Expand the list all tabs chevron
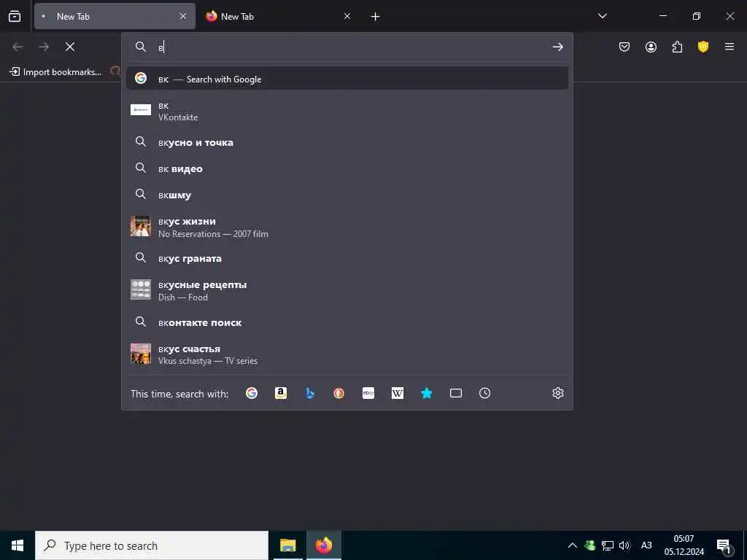 602,16
